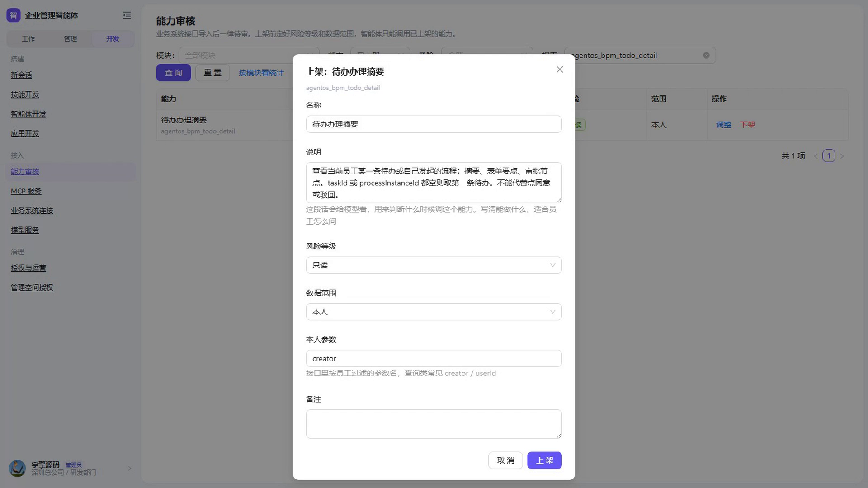Open the 数据范围 dropdown showing 本人
Screen dimensions: 868x488
[434, 312]
